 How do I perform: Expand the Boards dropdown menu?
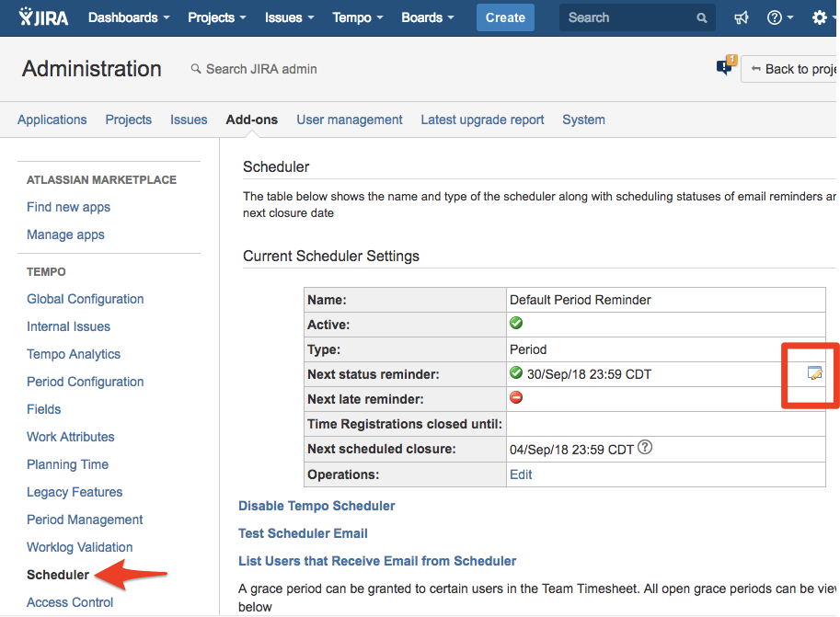(428, 17)
